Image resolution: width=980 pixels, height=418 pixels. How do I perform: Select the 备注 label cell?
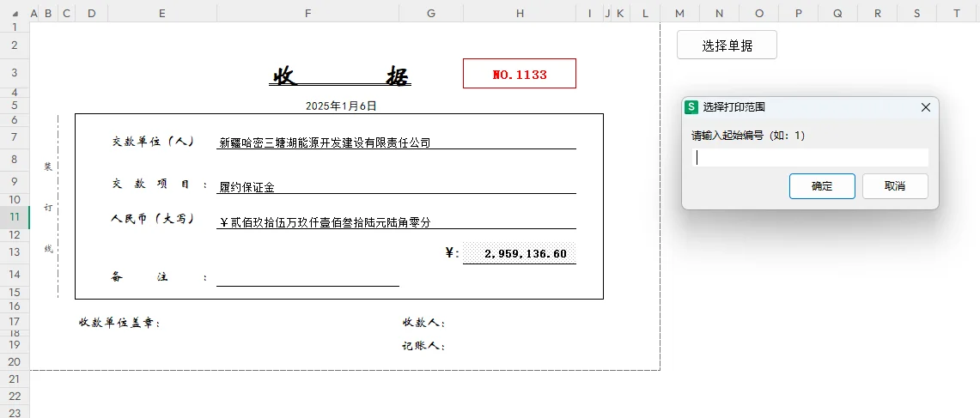tap(160, 276)
